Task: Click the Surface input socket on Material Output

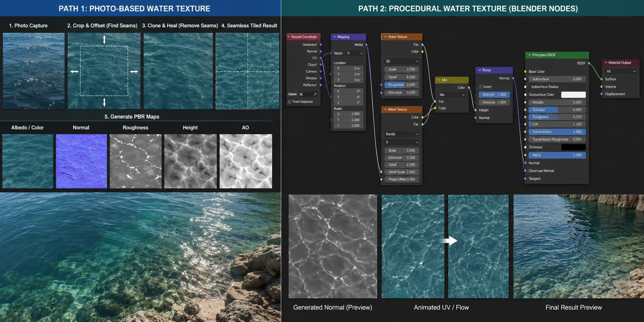Action: click(x=602, y=79)
